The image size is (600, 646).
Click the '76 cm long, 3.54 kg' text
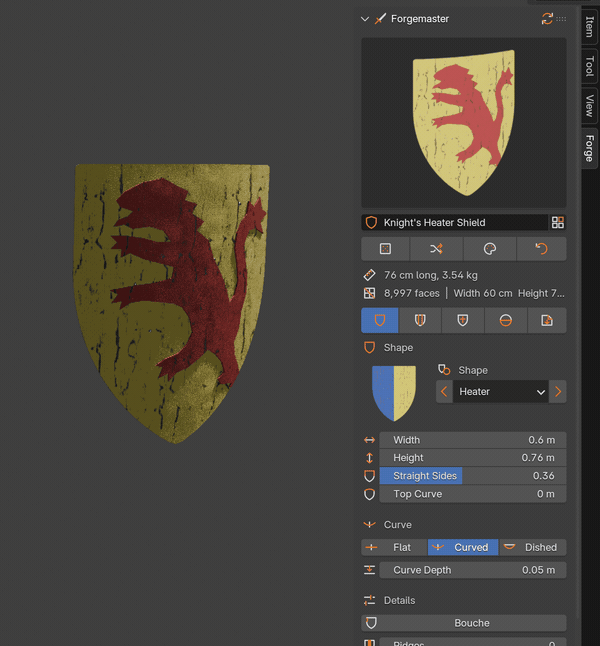(431, 275)
